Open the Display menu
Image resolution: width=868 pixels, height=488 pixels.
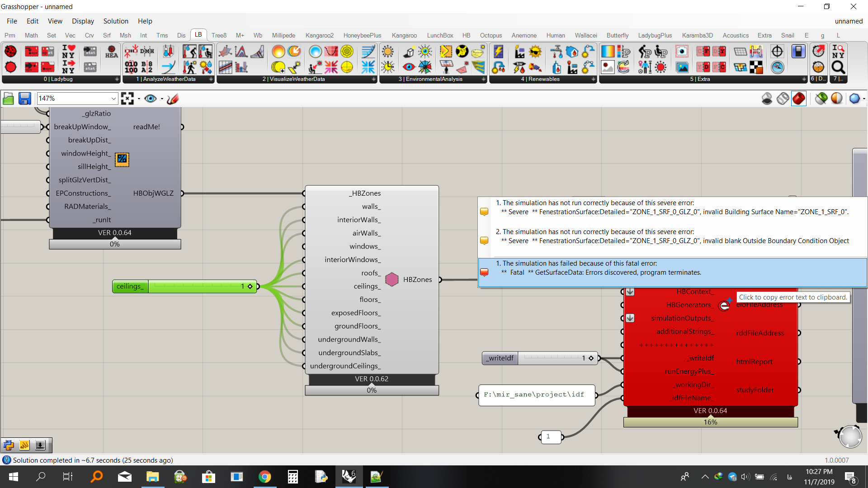tap(83, 21)
